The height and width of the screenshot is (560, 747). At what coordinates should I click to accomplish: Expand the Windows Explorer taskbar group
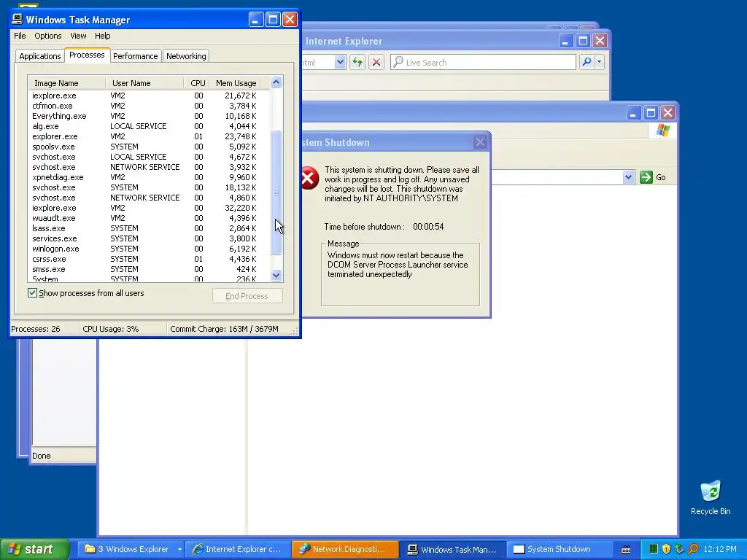tap(179, 550)
